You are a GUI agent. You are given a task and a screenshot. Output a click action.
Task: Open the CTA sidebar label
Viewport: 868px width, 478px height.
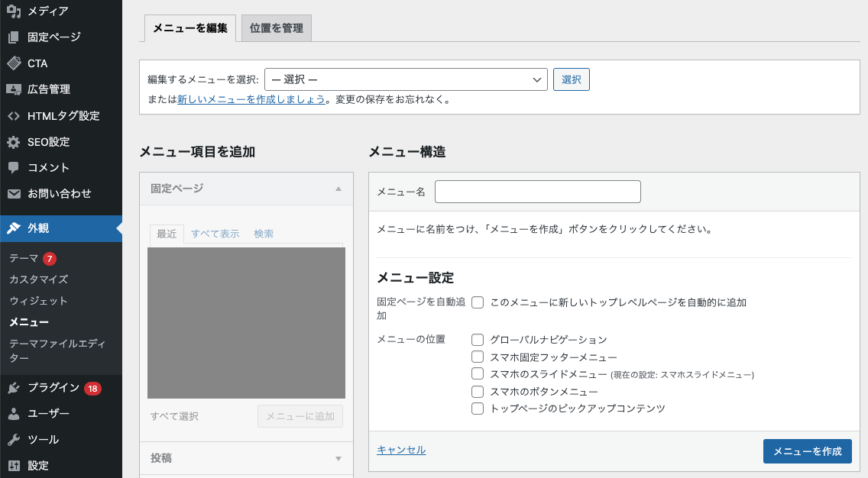coord(37,63)
